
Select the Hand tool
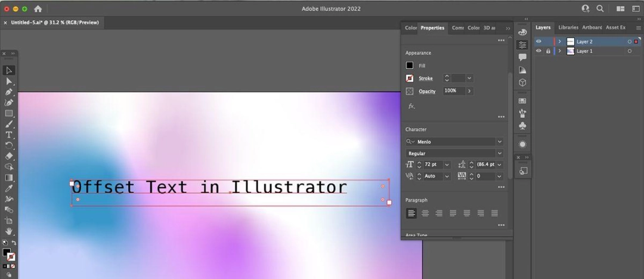(8, 231)
